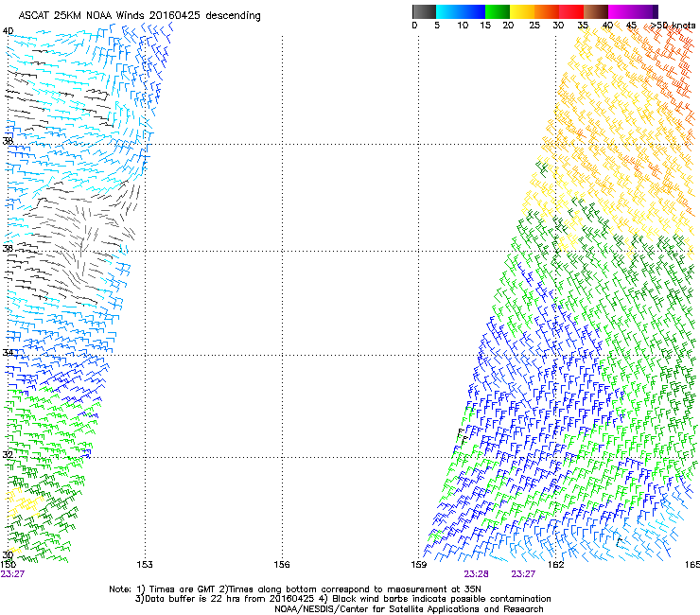700x615 pixels.
Task: Click the longitude '159' axis label
Action: click(x=419, y=565)
